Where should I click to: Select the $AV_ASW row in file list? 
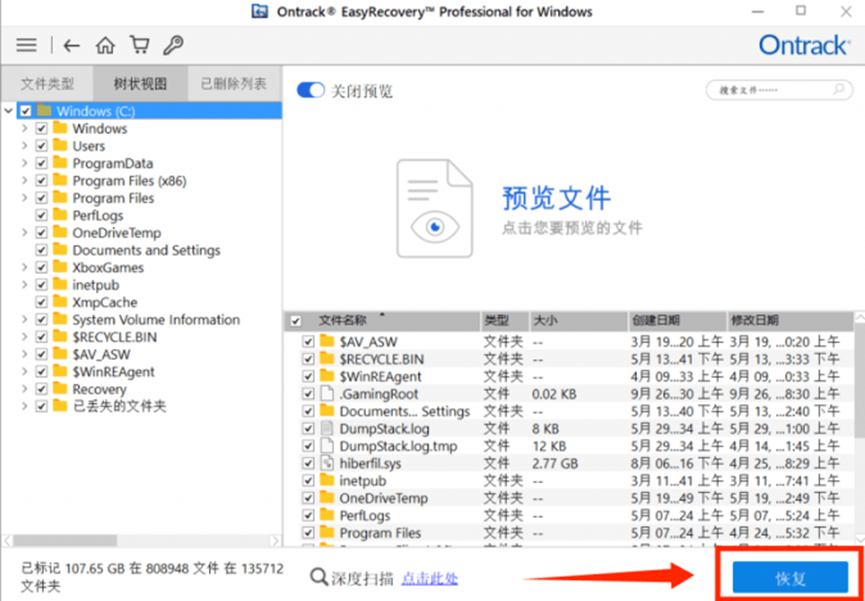point(569,342)
